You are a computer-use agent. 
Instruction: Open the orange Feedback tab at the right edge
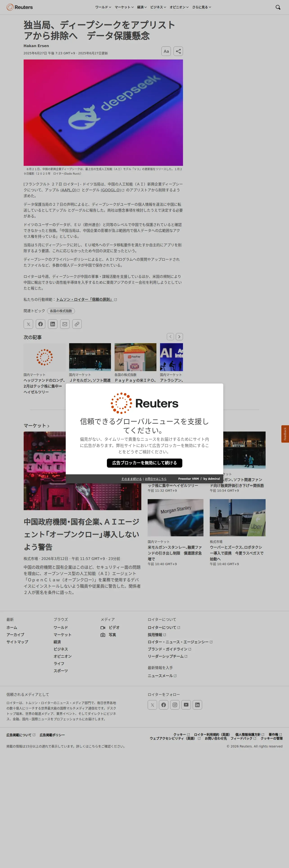coord(285,434)
